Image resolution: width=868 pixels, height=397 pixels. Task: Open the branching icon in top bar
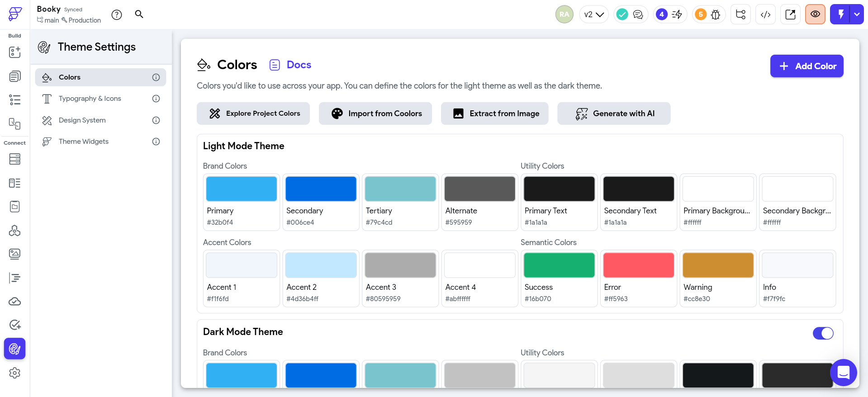(x=741, y=14)
